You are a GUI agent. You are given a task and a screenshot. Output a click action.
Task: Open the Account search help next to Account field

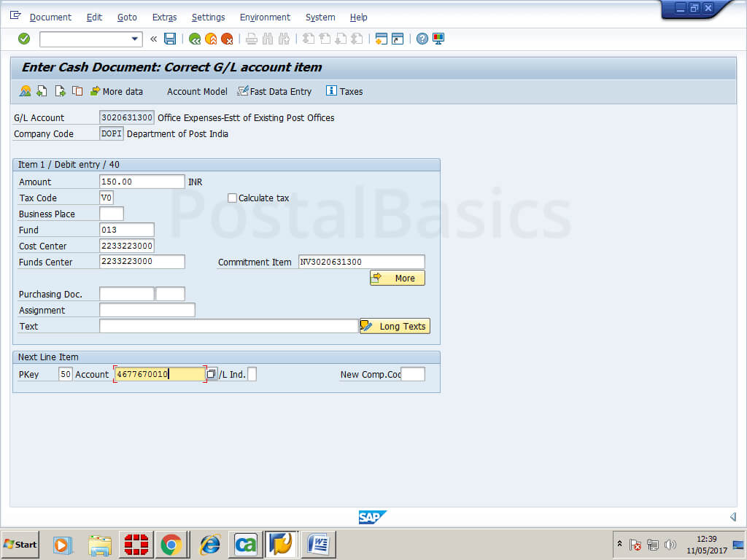coord(212,374)
